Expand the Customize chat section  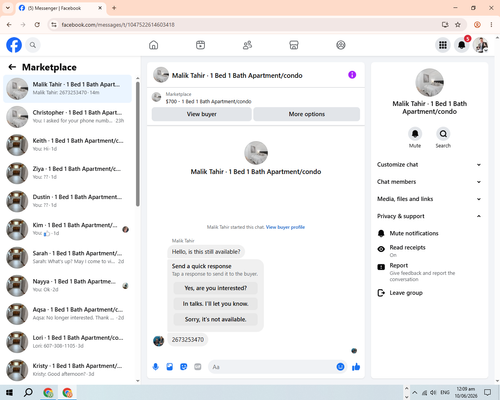click(429, 165)
